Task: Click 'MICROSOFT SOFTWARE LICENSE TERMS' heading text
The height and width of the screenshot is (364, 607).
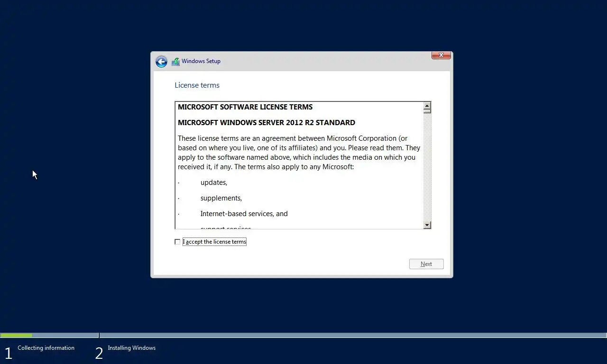Action: coord(245,107)
